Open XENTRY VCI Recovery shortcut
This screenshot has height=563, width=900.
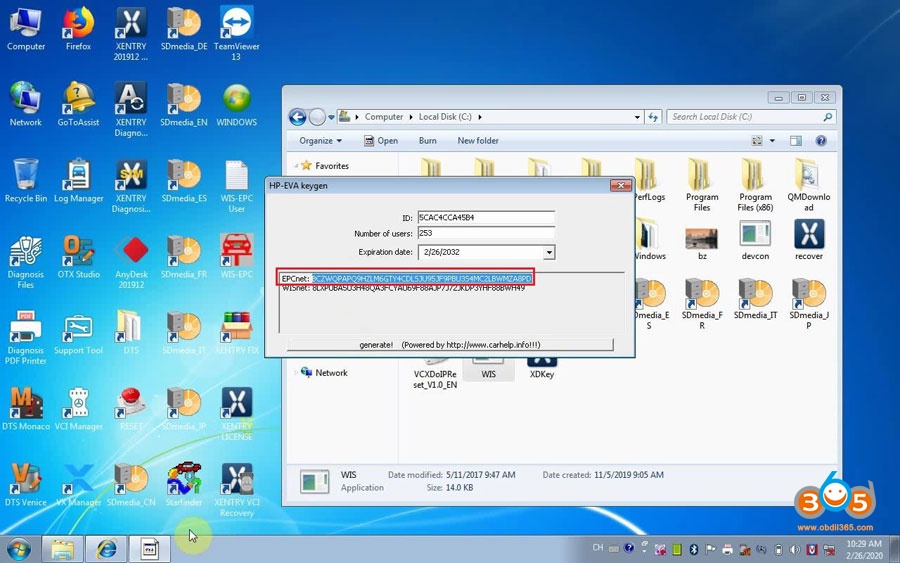[236, 490]
